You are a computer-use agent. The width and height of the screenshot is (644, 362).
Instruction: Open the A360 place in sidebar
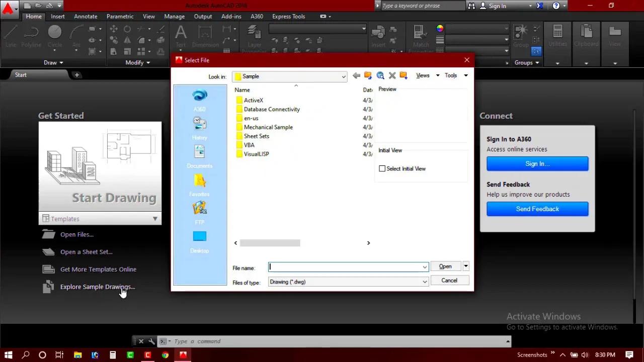point(199,100)
